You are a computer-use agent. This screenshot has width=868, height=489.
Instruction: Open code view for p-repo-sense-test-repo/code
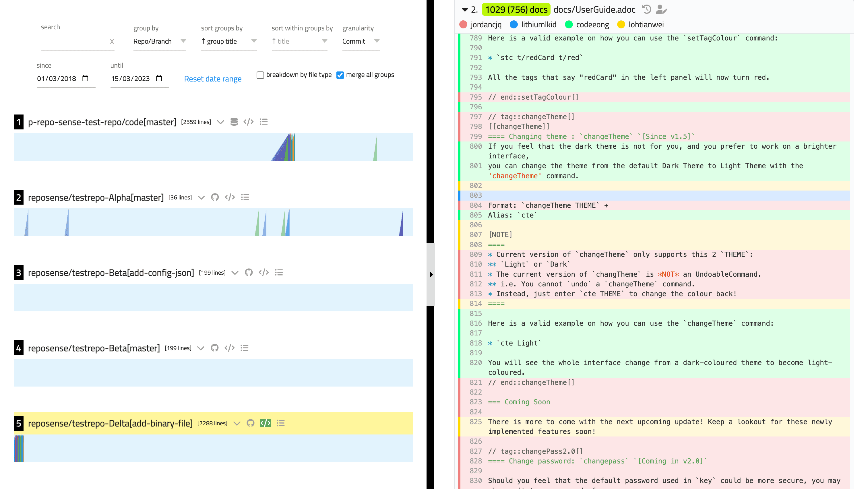tap(248, 122)
